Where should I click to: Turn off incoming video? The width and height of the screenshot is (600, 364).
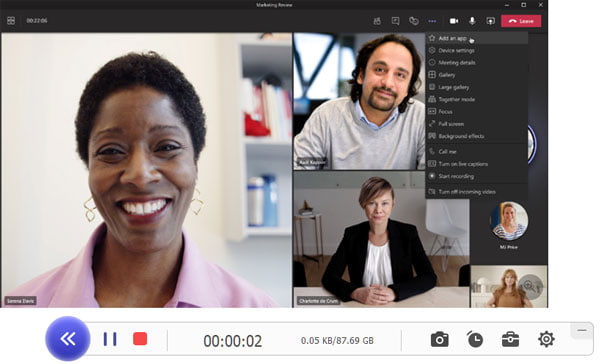click(x=477, y=192)
